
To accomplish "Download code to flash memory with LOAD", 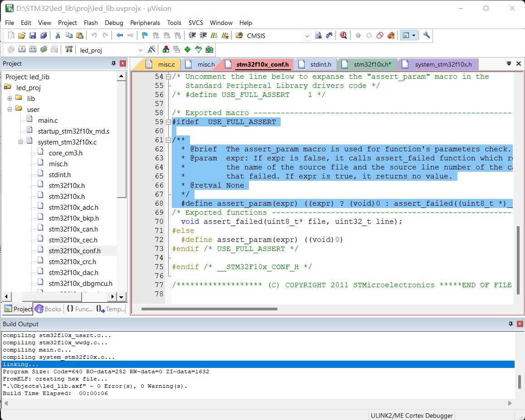I will [68, 49].
